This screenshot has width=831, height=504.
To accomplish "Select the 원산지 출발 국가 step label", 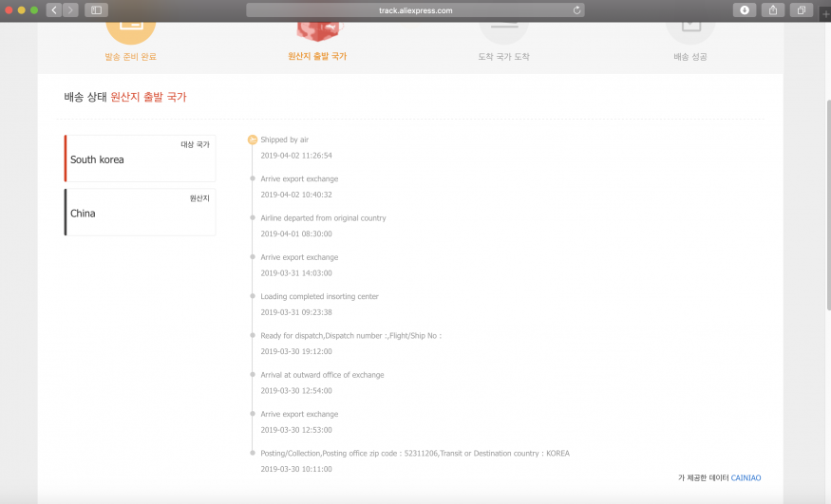I will click(x=317, y=56).
